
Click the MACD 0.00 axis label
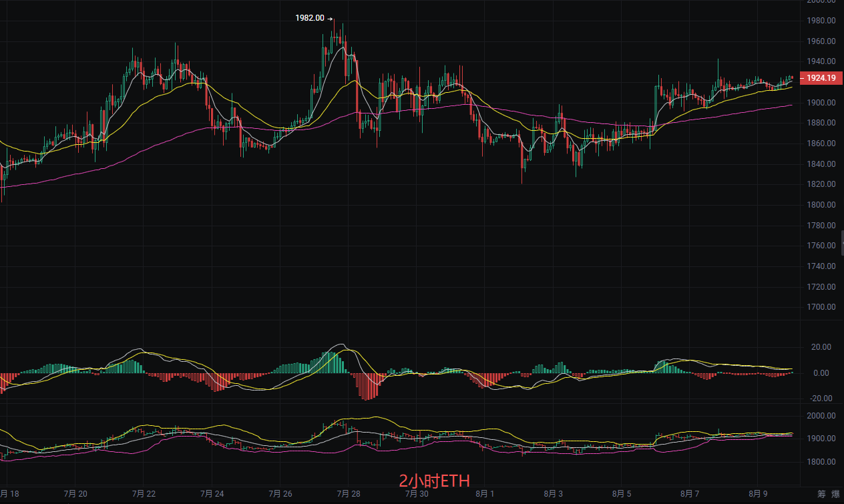tap(823, 373)
